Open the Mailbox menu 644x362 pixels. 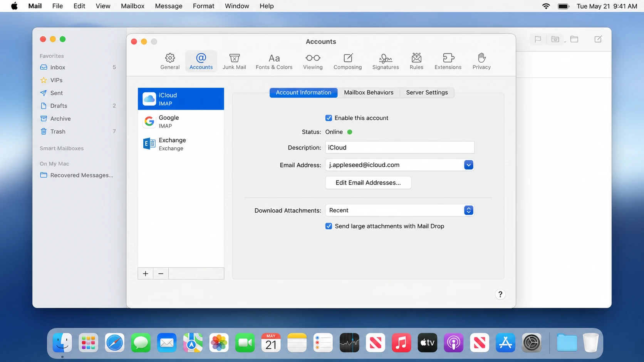pos(132,6)
